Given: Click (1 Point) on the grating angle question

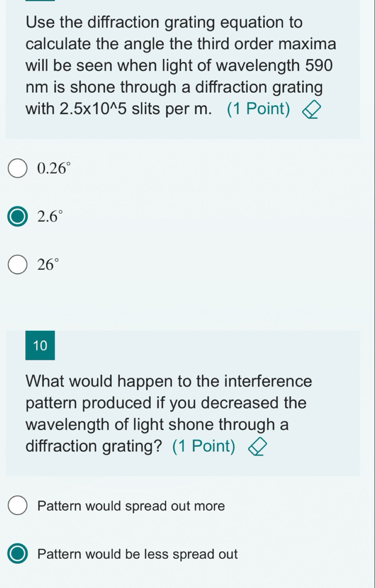Looking at the screenshot, I should pos(258,109).
